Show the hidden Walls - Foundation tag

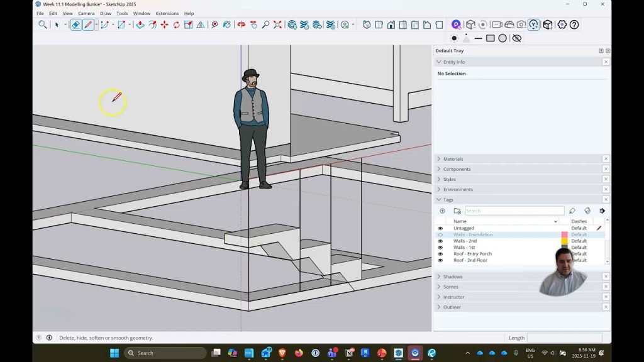pos(440,234)
